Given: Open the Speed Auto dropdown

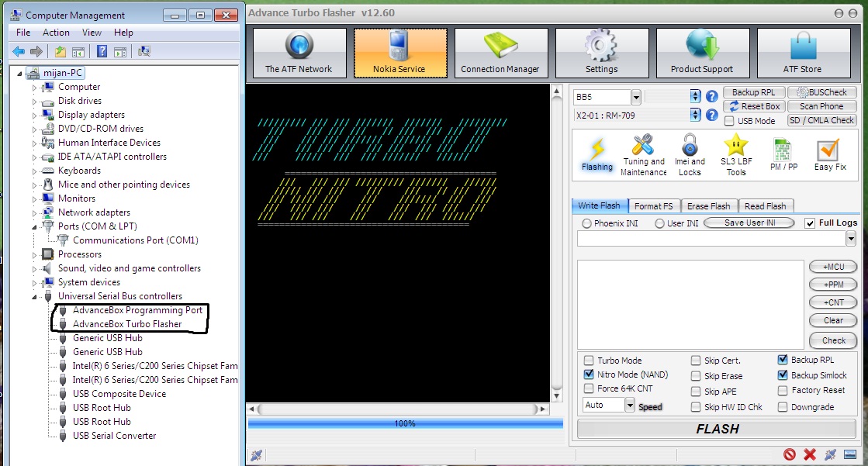Looking at the screenshot, I should (629, 405).
